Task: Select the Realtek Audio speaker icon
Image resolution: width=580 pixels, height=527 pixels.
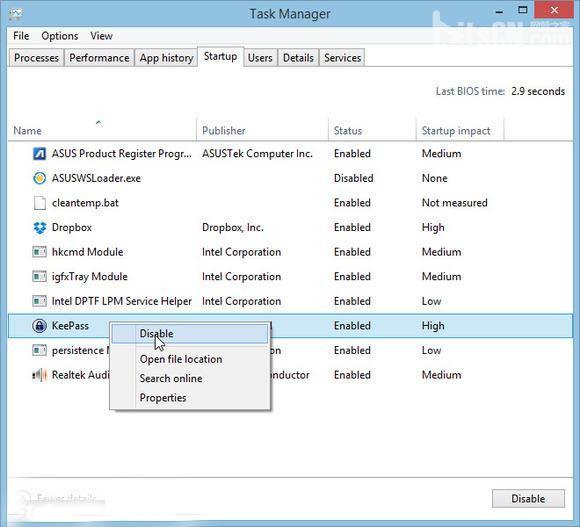Action: (40, 375)
